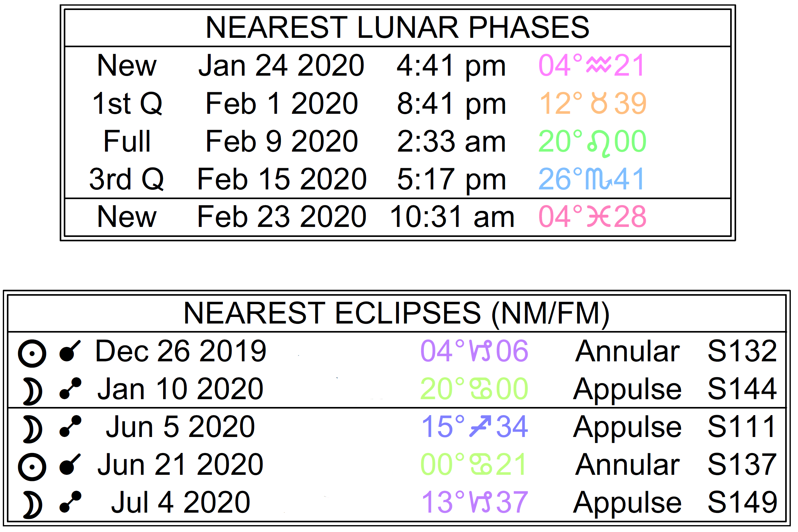Select the Moon crescent in the Jun 5 2020 row
The height and width of the screenshot is (532, 798).
pos(33,430)
